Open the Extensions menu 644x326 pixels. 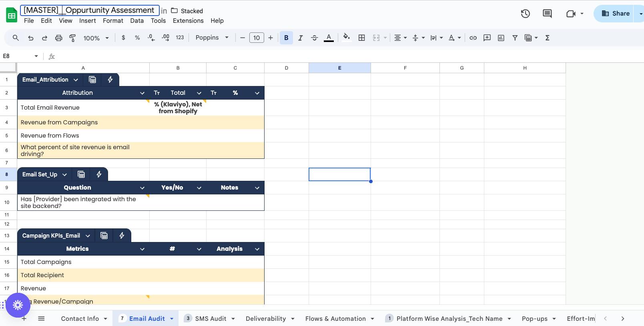(188, 21)
